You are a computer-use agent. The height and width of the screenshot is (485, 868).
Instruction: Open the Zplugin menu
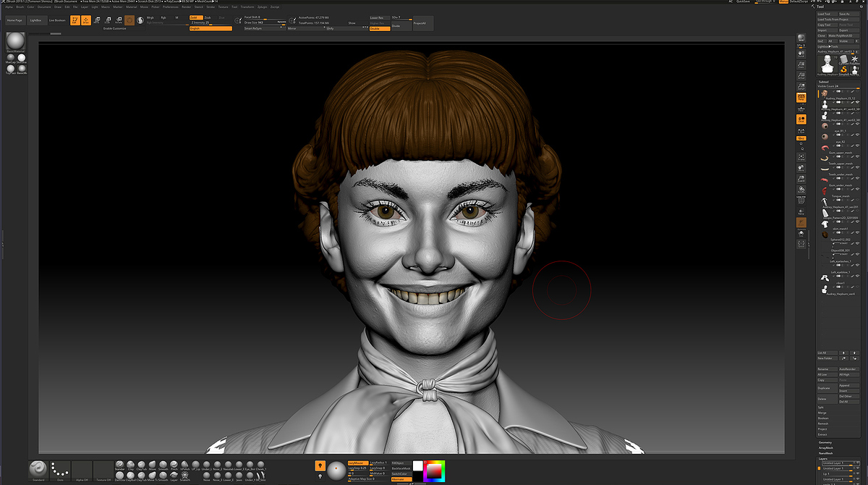coord(262,7)
